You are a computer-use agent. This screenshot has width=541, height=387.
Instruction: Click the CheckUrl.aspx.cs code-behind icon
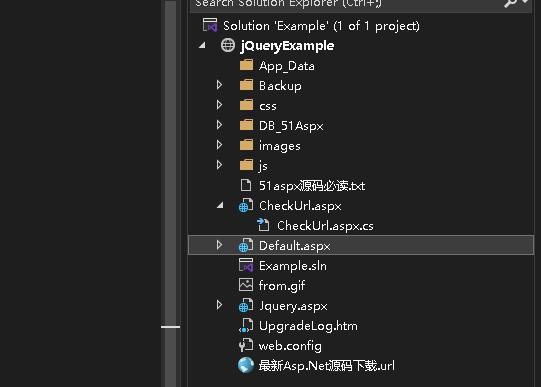click(x=263, y=225)
